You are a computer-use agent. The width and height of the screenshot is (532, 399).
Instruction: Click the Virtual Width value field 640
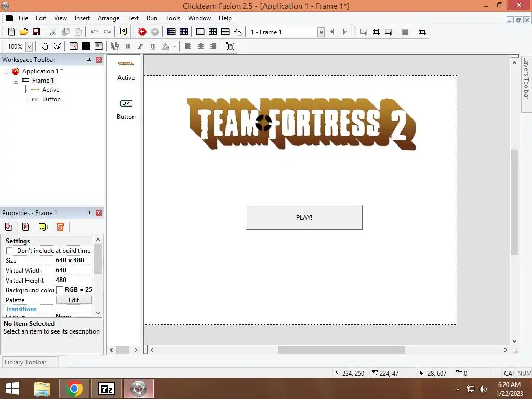click(x=73, y=270)
